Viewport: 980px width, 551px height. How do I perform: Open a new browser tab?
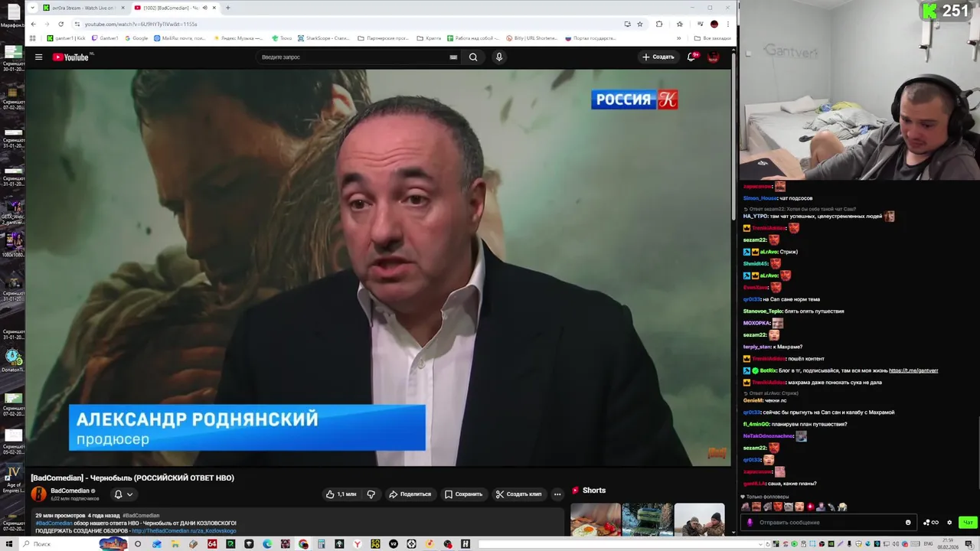pos(227,8)
